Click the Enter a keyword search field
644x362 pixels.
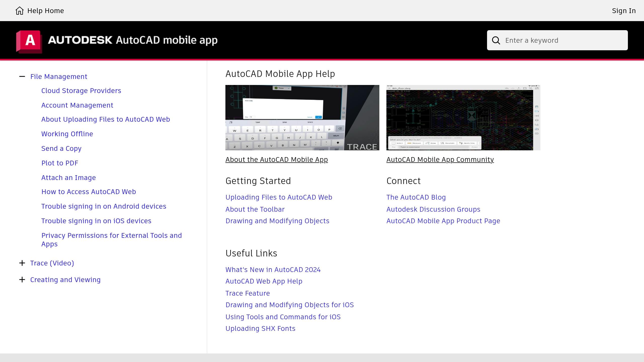(x=557, y=40)
